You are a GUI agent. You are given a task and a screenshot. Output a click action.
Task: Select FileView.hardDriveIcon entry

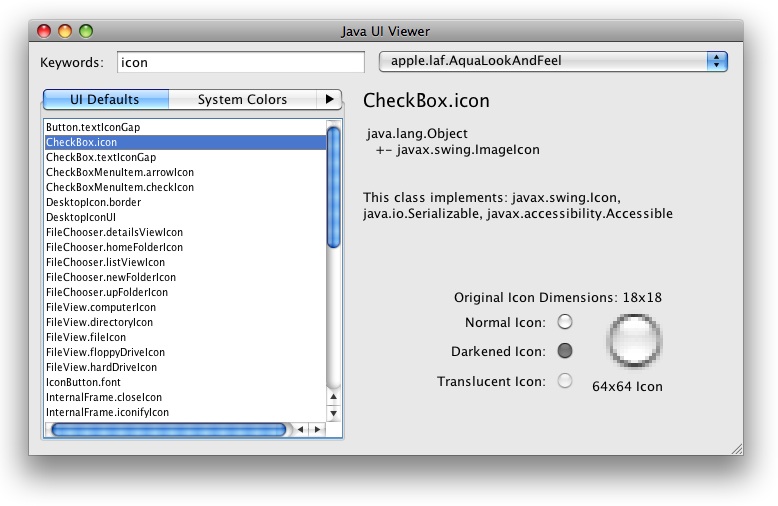[185, 367]
